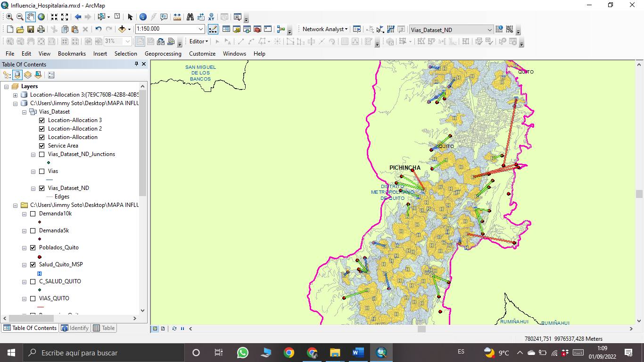The height and width of the screenshot is (362, 644).
Task: Open the ArcToolbox window
Action: point(257,29)
